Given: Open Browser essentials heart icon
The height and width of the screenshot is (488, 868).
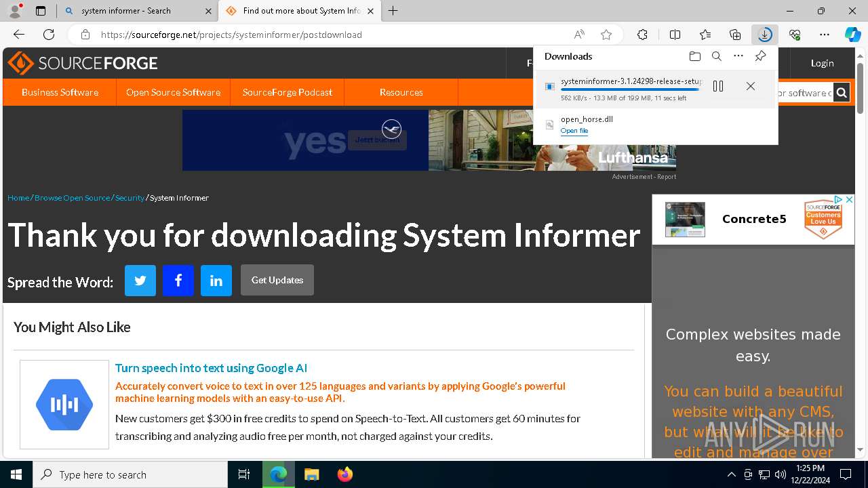Looking at the screenshot, I should pyautogui.click(x=795, y=35).
